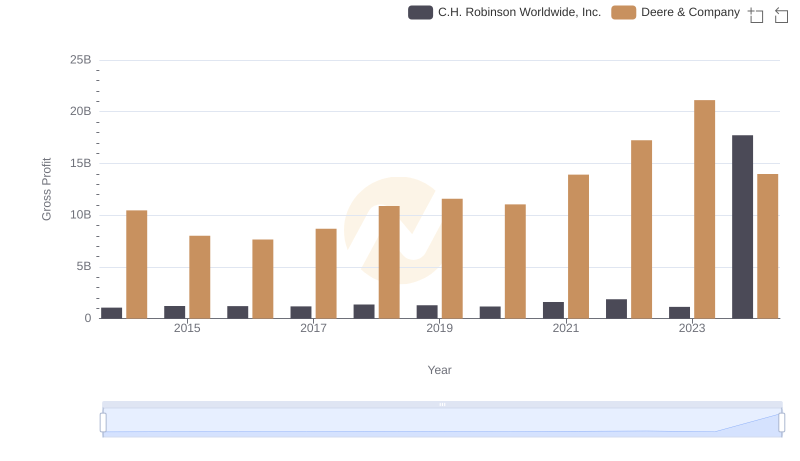Select the 2021 Deere & Company bar

[578, 246]
